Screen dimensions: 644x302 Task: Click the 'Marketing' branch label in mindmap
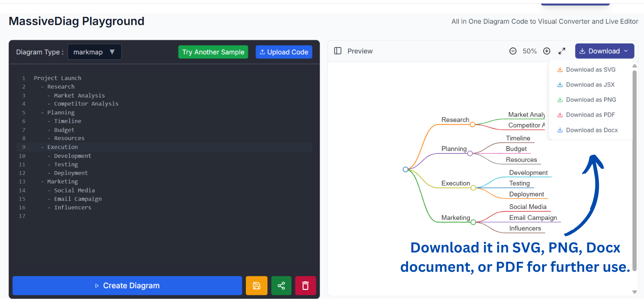tap(456, 218)
